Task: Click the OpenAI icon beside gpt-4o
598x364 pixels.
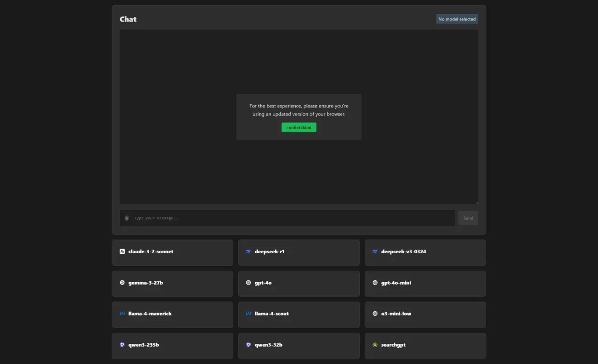Action: coord(249,283)
